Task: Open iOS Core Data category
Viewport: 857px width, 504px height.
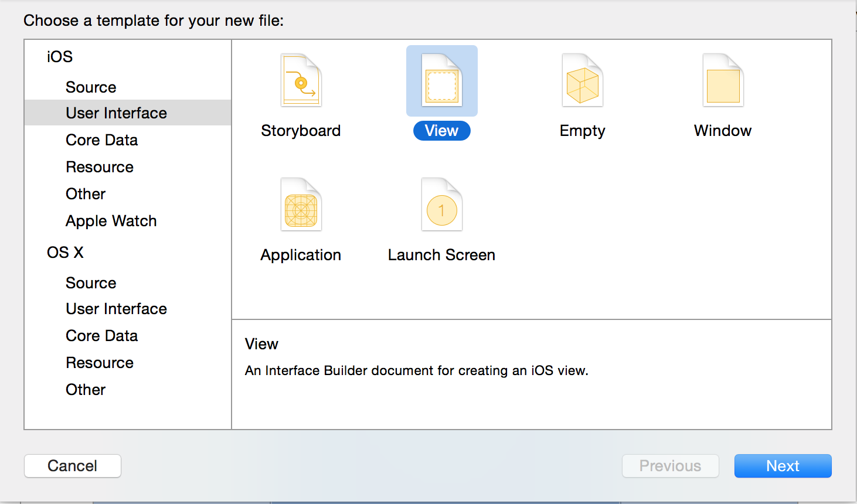Action: click(101, 140)
